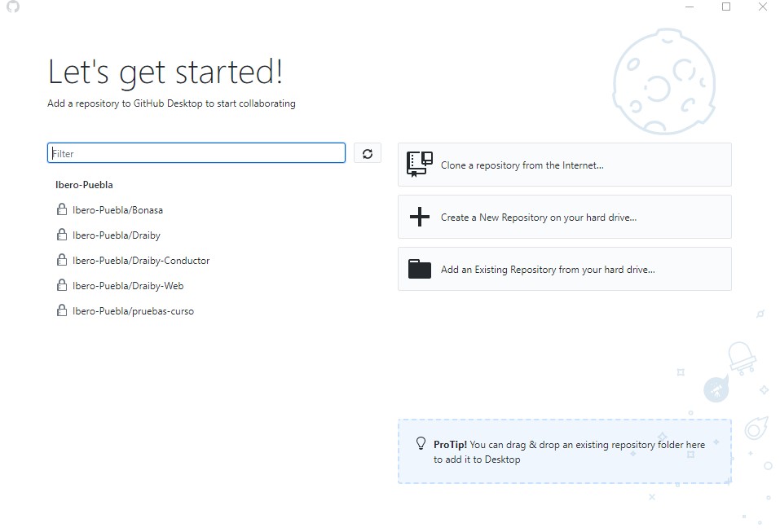Focus the Filter repositories input field
Viewport: 780px width, 532px height.
coord(196,153)
